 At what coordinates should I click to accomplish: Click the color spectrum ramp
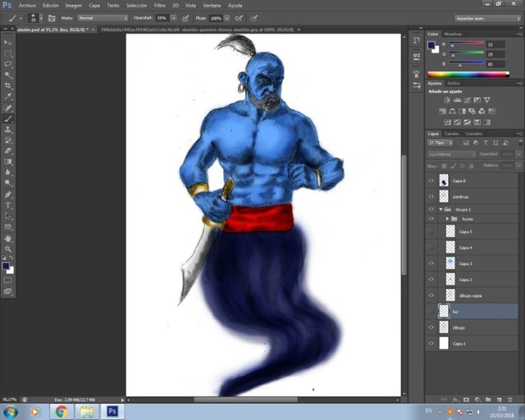[x=468, y=75]
